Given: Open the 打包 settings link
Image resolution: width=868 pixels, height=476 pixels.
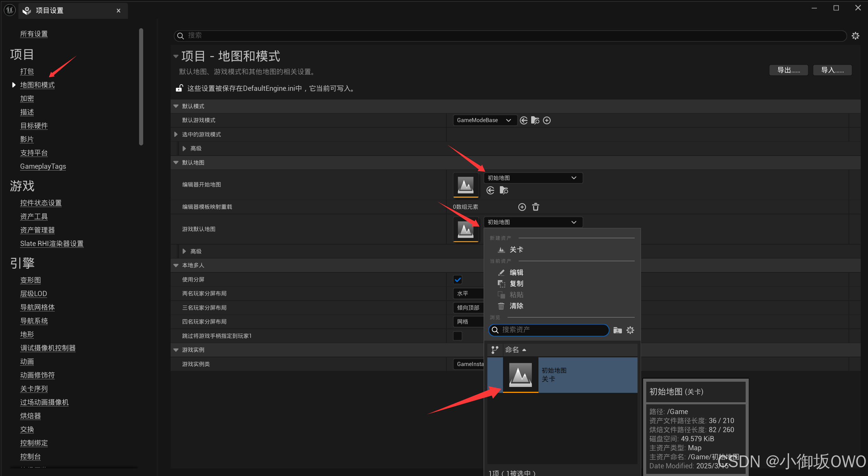Looking at the screenshot, I should tap(27, 71).
